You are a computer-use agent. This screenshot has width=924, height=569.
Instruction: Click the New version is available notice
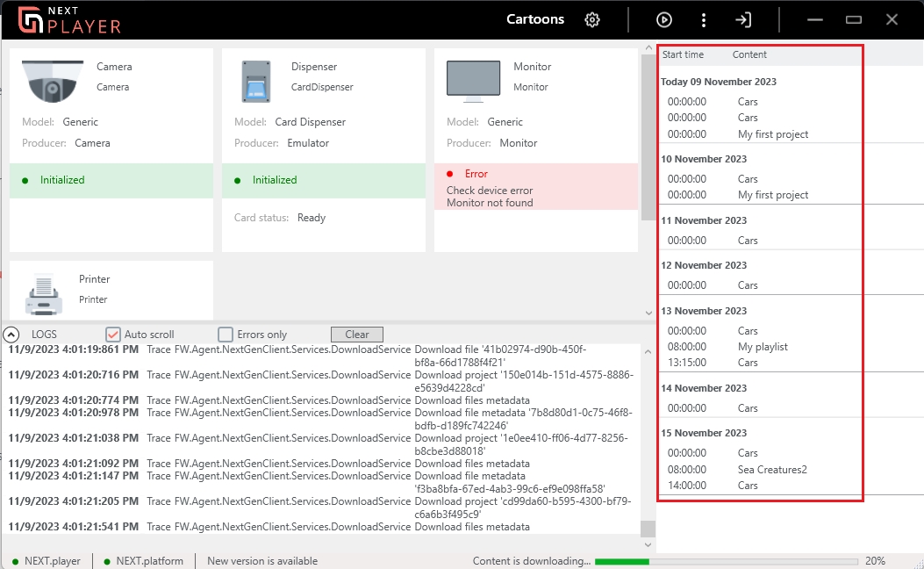coord(261,561)
